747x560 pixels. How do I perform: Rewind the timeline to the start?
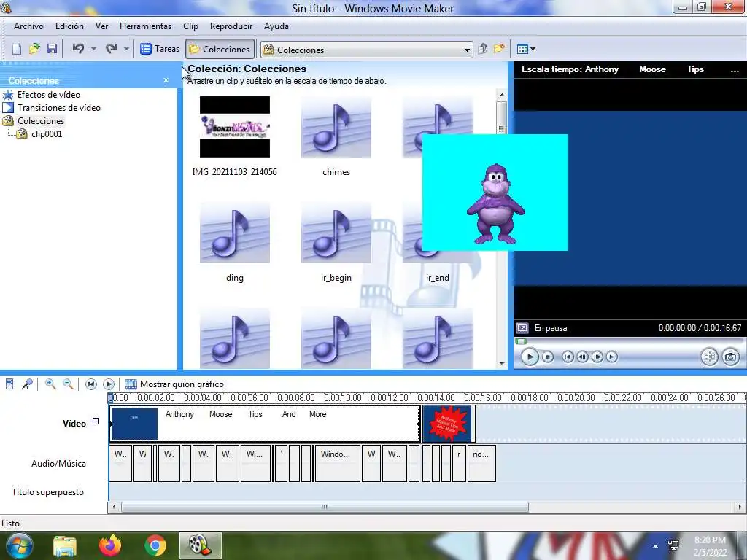tap(91, 384)
